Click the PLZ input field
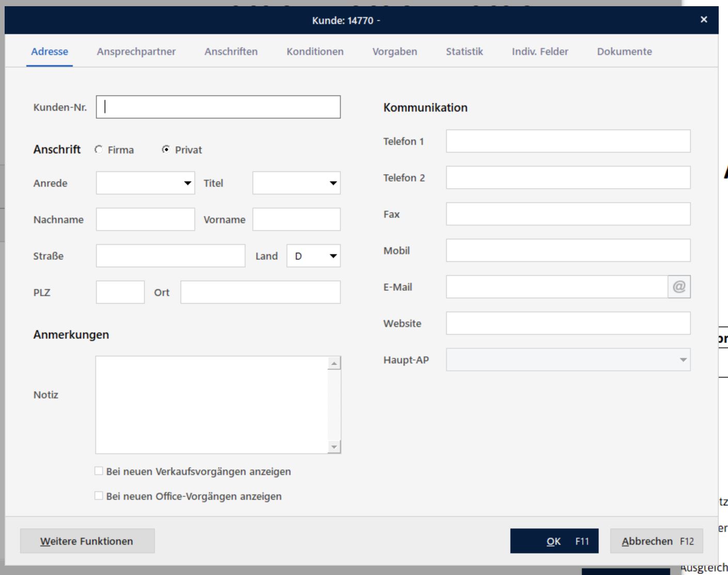 [120, 292]
